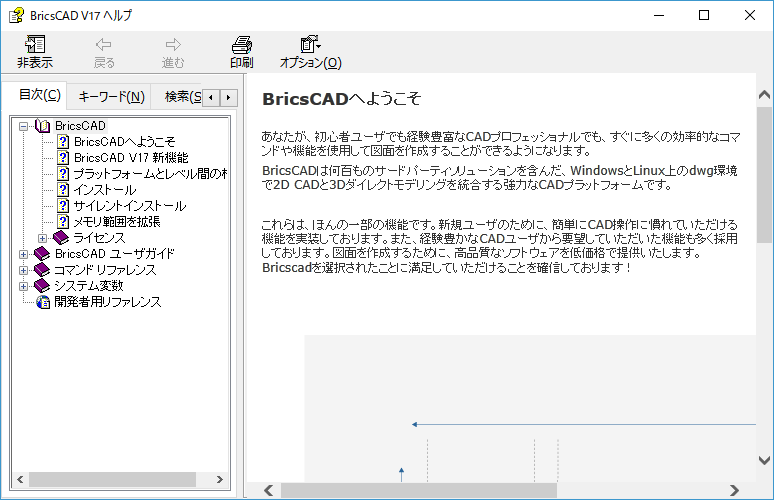This screenshot has width=774, height=500.
Task: Open the BricsCAD V17 新機能 topic
Action: click(131, 158)
